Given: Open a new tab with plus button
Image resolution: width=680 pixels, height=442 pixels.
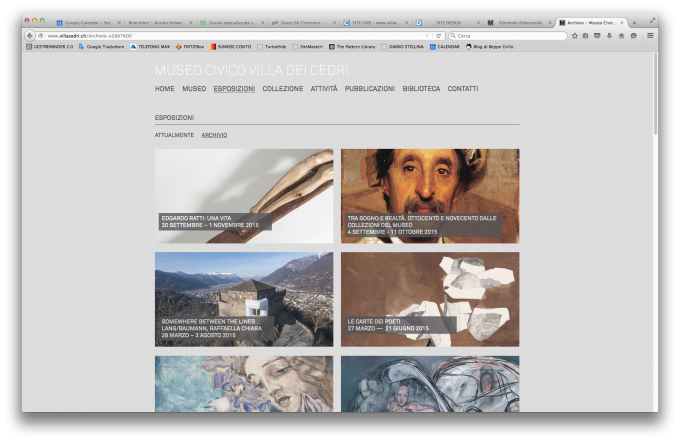Looking at the screenshot, I should click(x=634, y=23).
